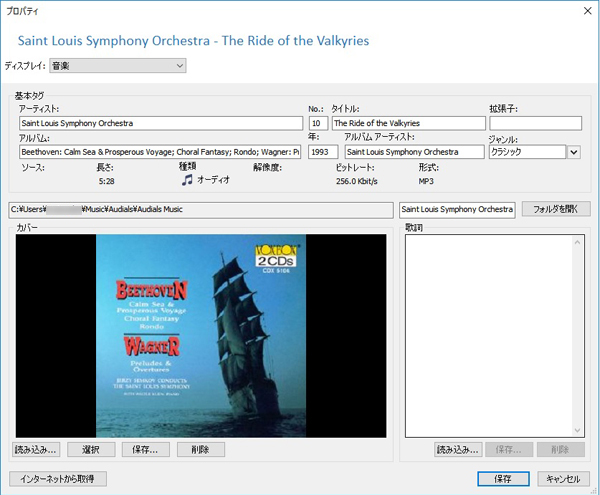Close the プロパティ dialog window
600x495 pixels.
pos(588,11)
